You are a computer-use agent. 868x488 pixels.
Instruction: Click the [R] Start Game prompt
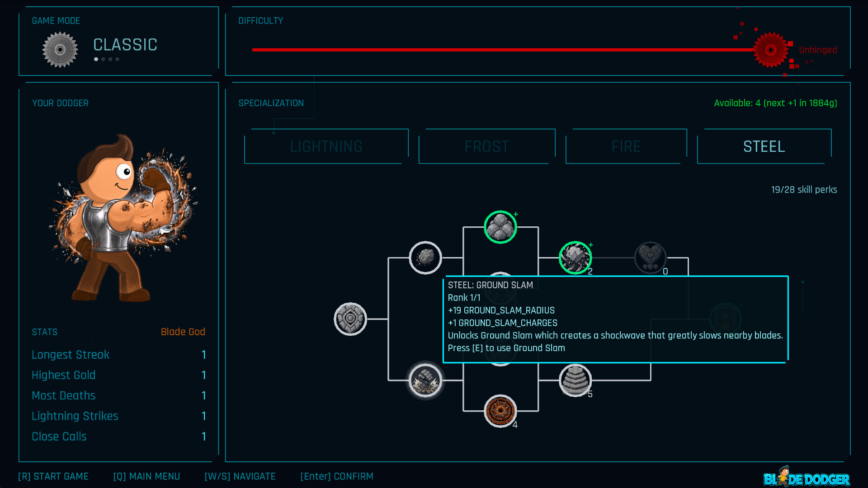53,476
